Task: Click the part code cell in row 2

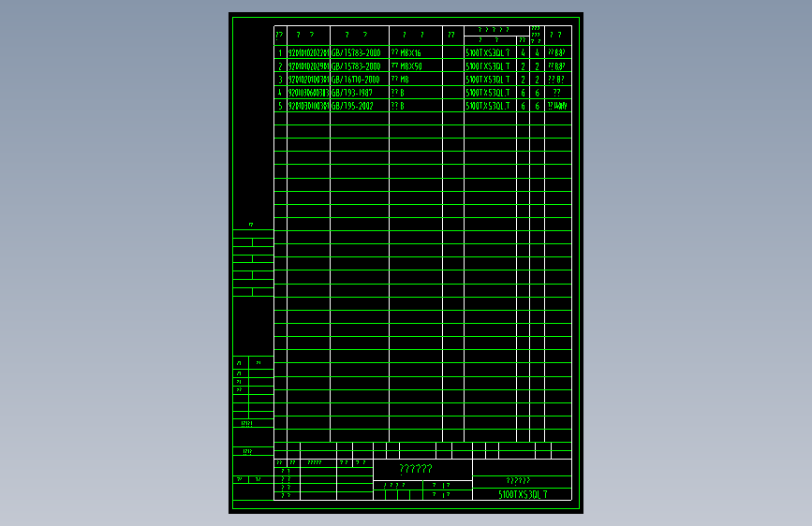Action: point(309,66)
